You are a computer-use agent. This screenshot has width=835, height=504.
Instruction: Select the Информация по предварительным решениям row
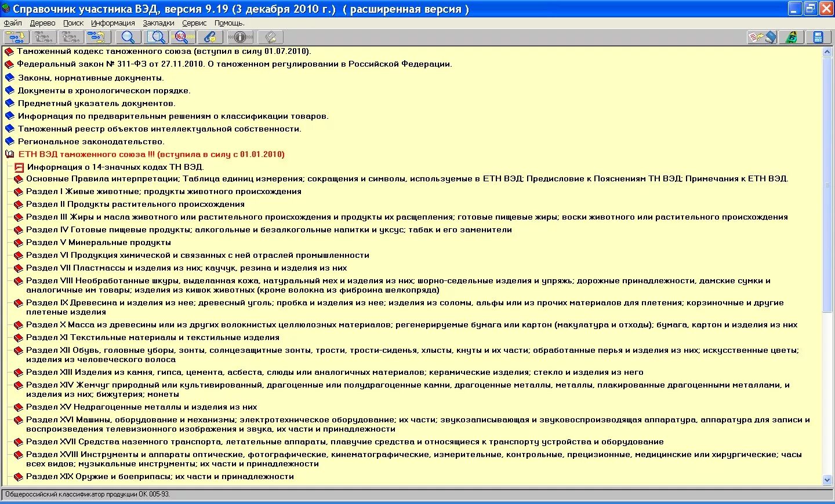pyautogui.click(x=173, y=116)
